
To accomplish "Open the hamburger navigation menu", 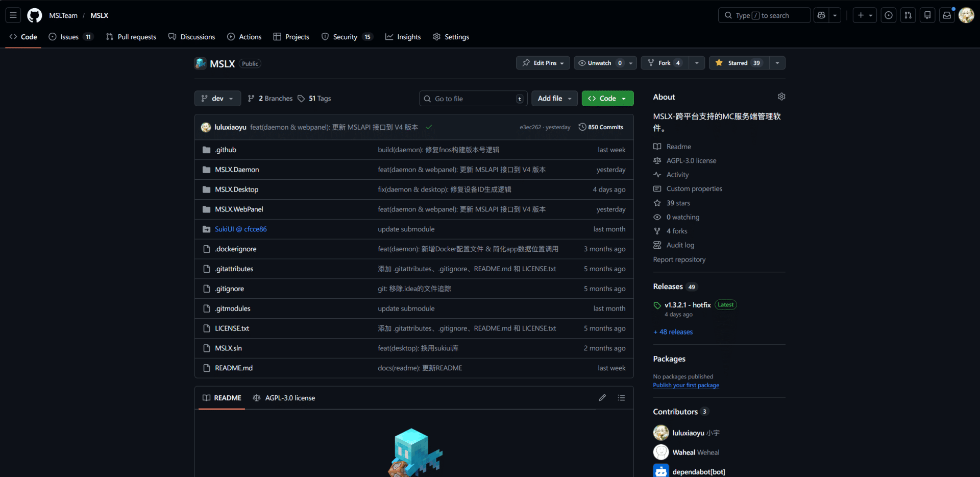I will pyautogui.click(x=13, y=15).
